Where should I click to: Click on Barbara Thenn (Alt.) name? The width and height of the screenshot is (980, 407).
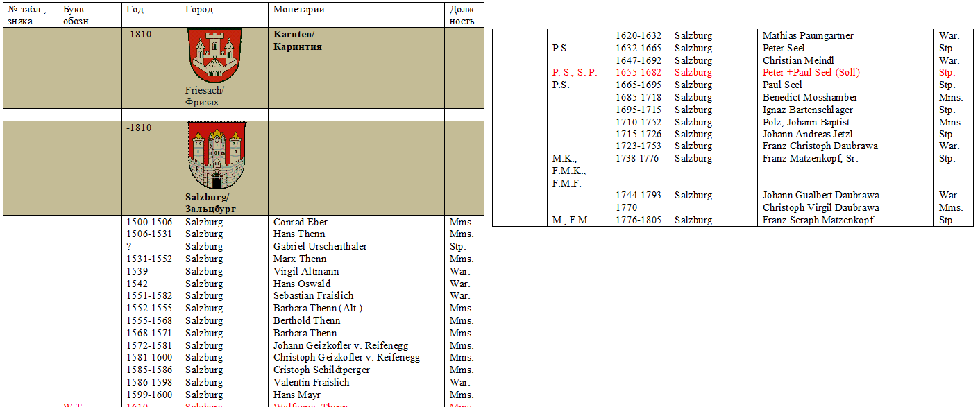[x=317, y=309]
